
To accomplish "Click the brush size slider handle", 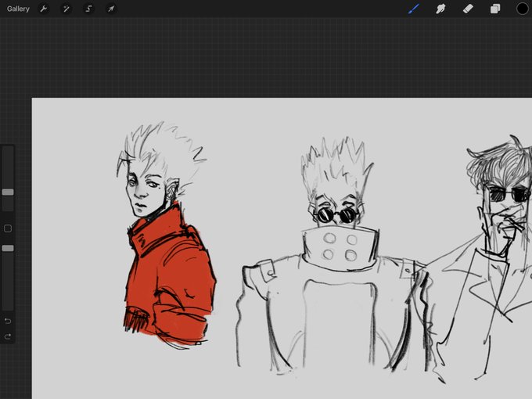I will [x=8, y=192].
